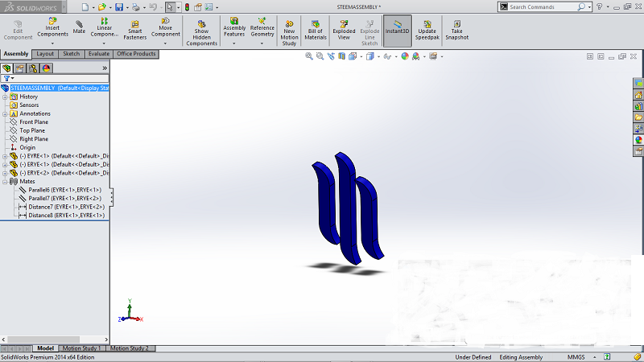Click Zoom to Fit icon
644x362 pixels.
[x=309, y=56]
